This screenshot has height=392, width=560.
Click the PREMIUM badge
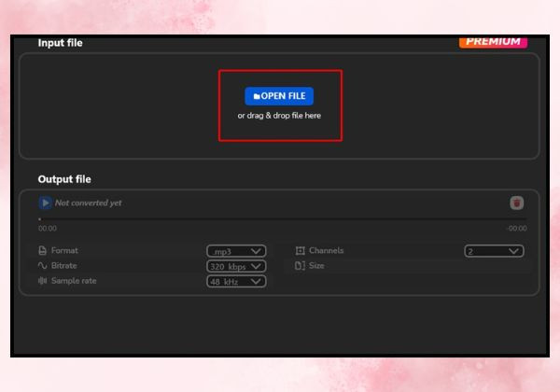coord(493,42)
